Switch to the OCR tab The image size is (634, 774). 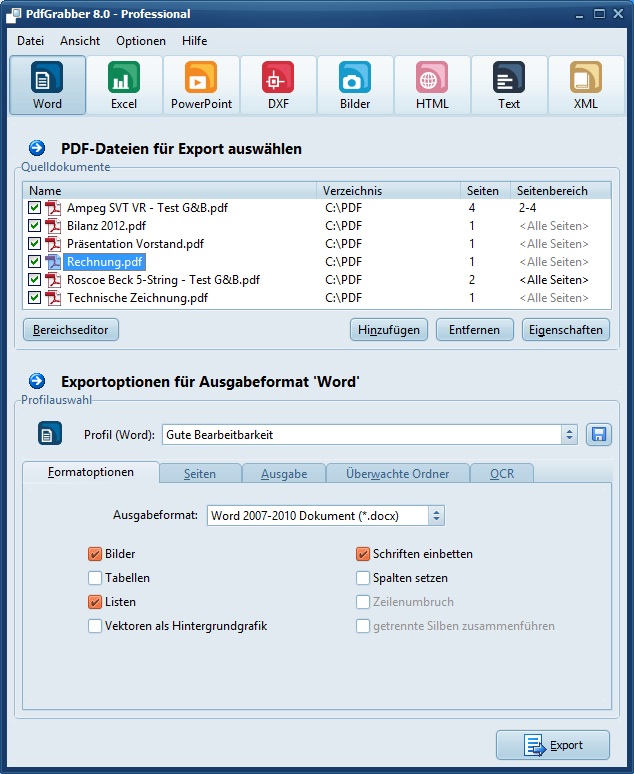[501, 474]
